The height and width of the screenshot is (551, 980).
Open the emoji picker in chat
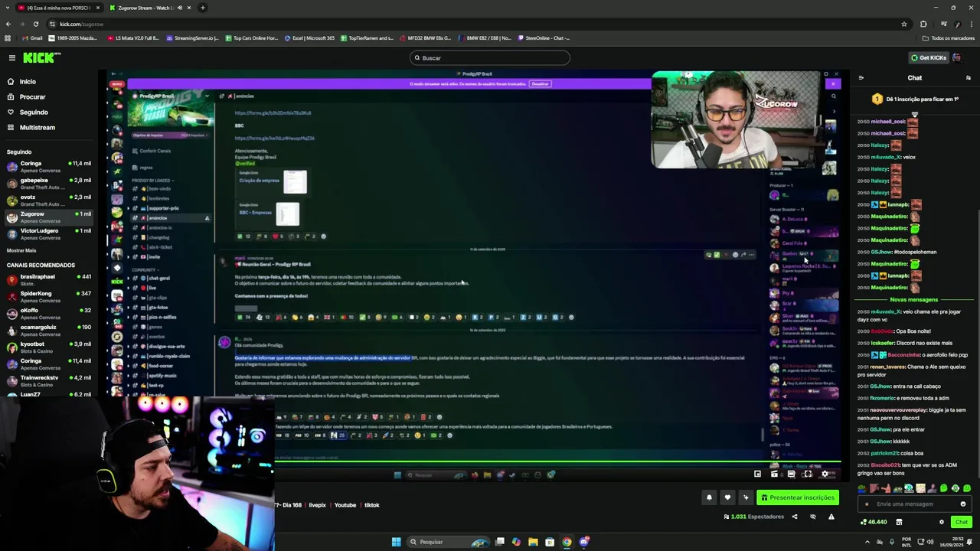coord(963,504)
